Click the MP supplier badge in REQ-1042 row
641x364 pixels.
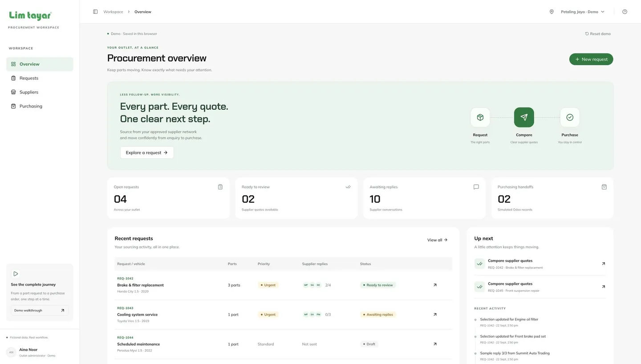pos(306,285)
